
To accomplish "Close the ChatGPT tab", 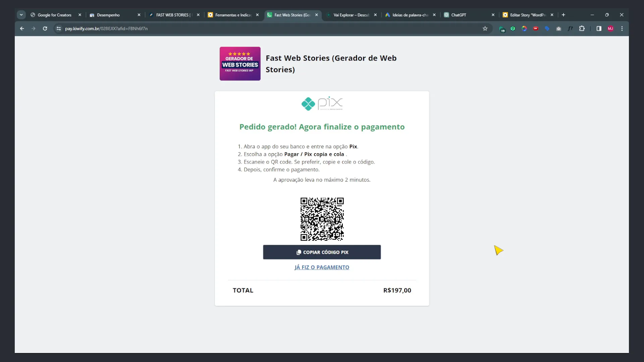I will (493, 15).
